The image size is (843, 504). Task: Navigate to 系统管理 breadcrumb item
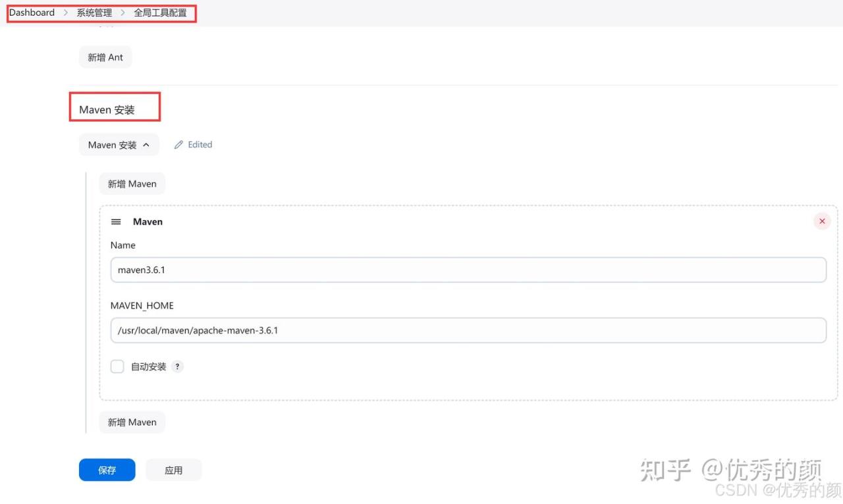[x=94, y=13]
